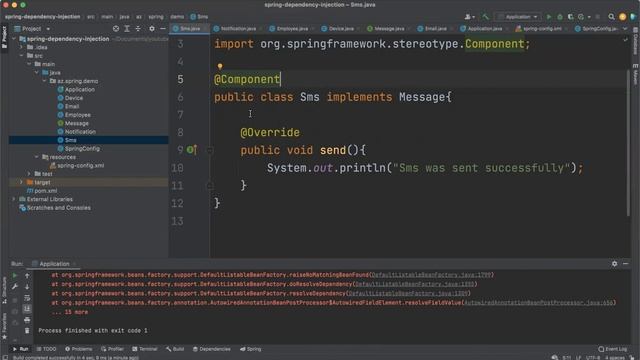
Task: Expand External Libraries node
Action: (14, 199)
